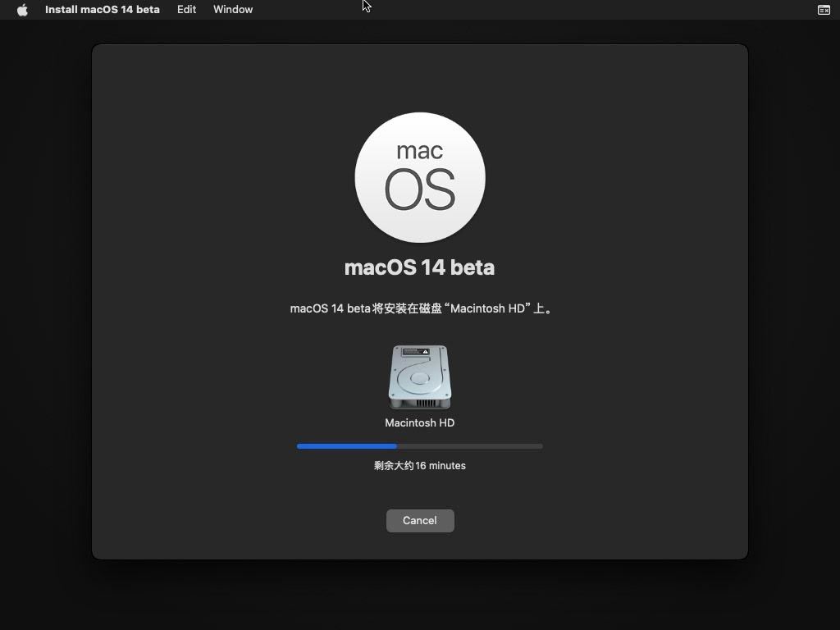Image resolution: width=840 pixels, height=630 pixels.
Task: Open the Apple menu
Action: coord(22,10)
